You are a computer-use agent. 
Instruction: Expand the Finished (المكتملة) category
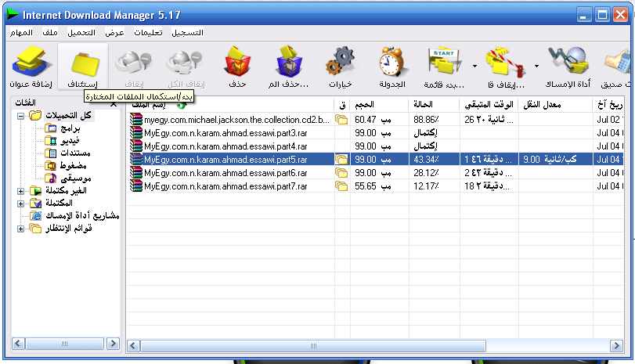(x=20, y=204)
